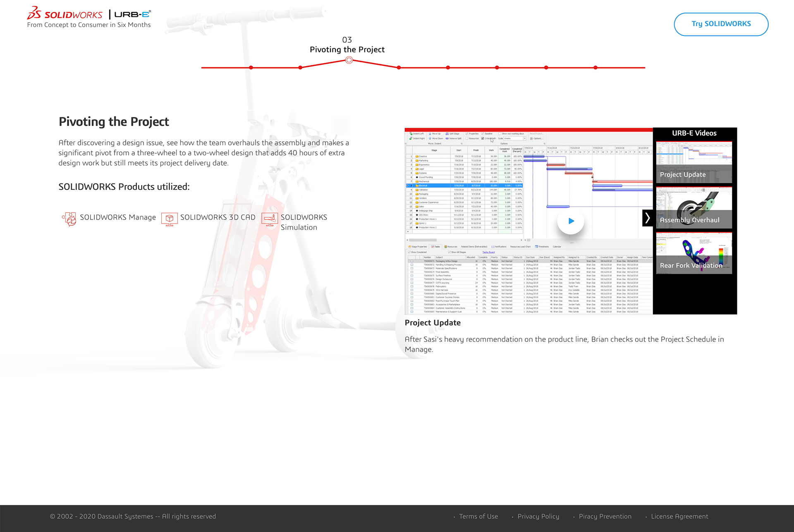Image resolution: width=794 pixels, height=532 pixels.
Task: Select the first timeline dot
Action: 251,67
